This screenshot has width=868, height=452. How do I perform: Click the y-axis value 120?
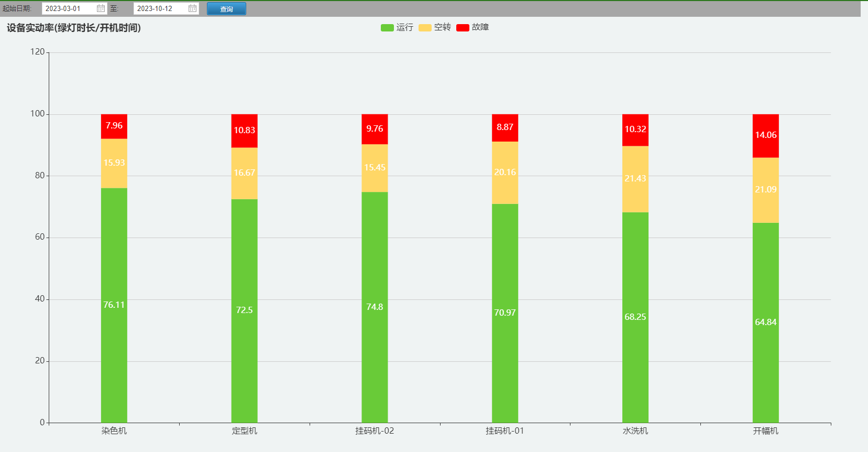click(37, 52)
